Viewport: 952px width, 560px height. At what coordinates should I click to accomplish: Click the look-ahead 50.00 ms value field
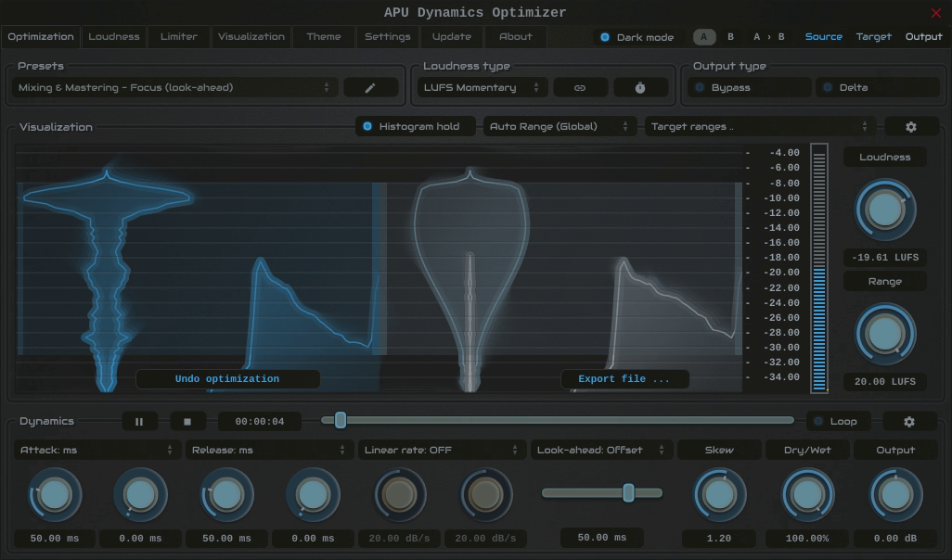pos(601,538)
